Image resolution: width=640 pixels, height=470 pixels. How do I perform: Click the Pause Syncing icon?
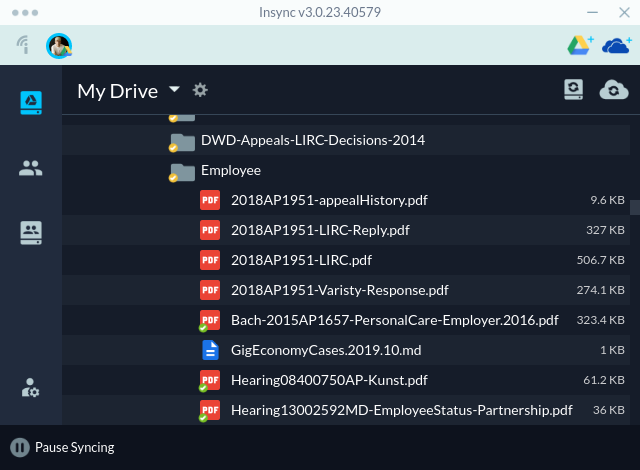pyautogui.click(x=20, y=448)
